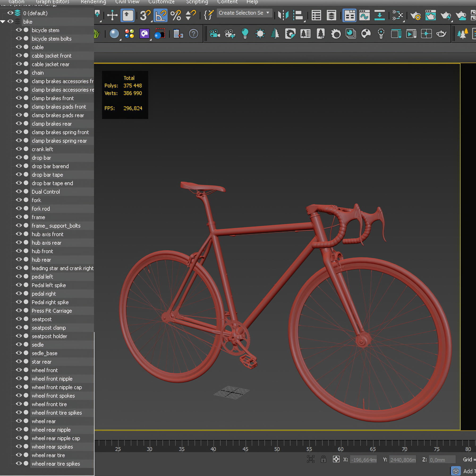Toggle the eye for pedal left
Screen dimensions: 476x476
19,276
